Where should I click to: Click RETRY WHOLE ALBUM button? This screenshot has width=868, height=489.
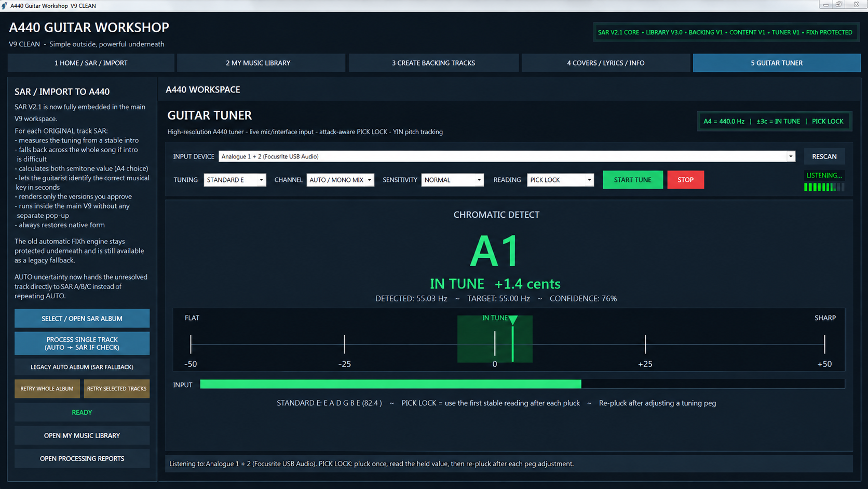47,389
